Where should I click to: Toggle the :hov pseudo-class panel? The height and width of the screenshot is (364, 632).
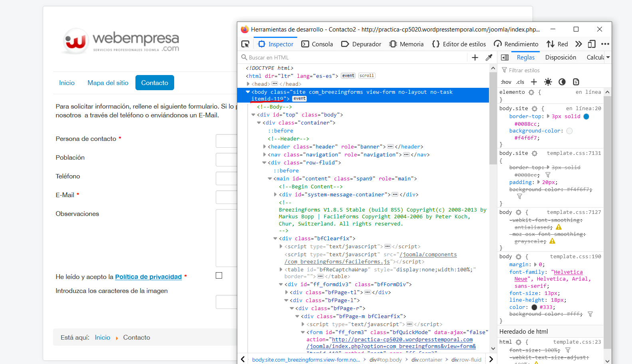click(x=506, y=82)
